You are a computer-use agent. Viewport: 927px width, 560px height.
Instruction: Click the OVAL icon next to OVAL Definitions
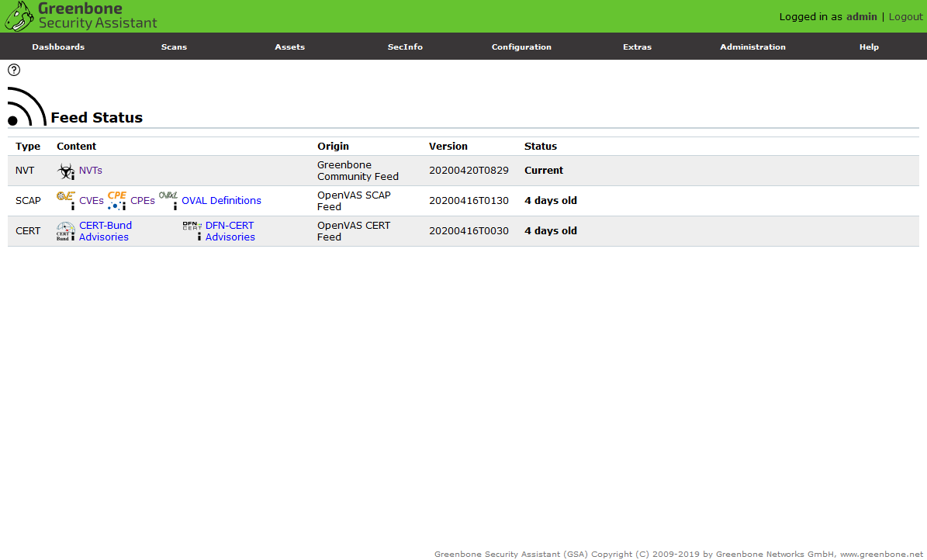pos(168,200)
